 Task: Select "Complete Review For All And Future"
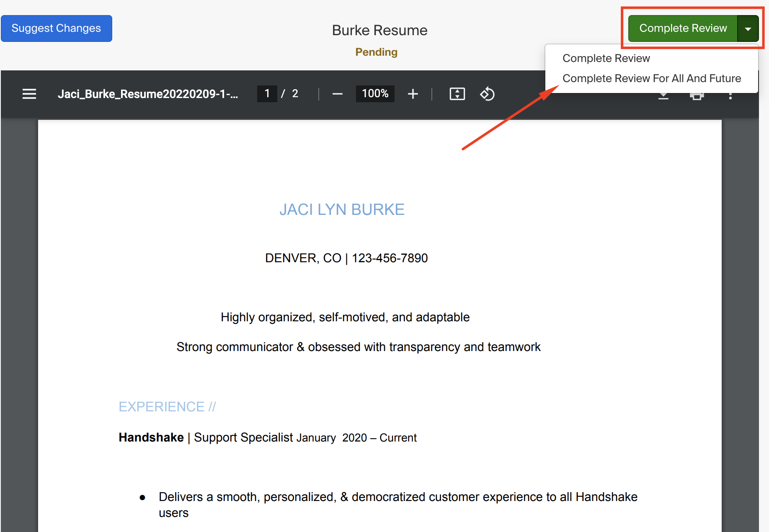pyautogui.click(x=652, y=78)
